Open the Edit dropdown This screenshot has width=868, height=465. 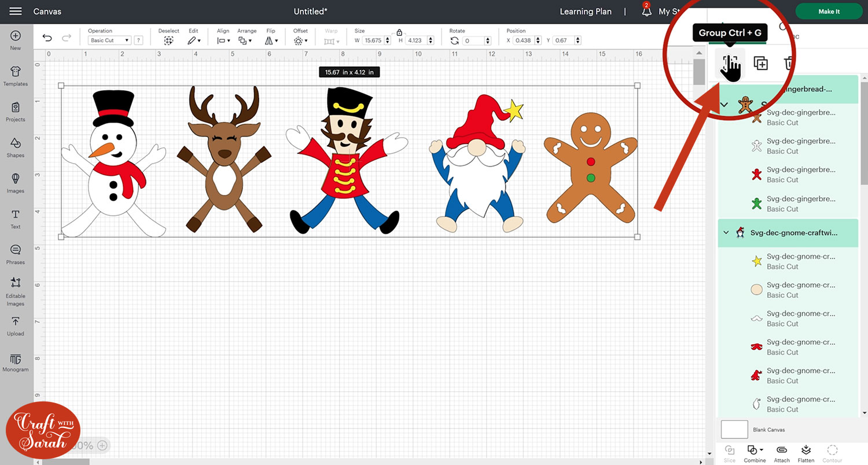194,40
